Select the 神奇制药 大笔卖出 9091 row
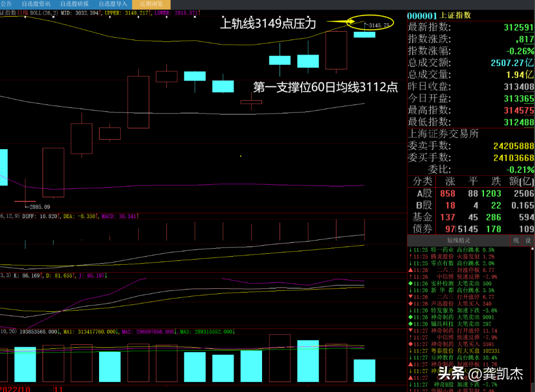535x392 pixels. pos(469,317)
